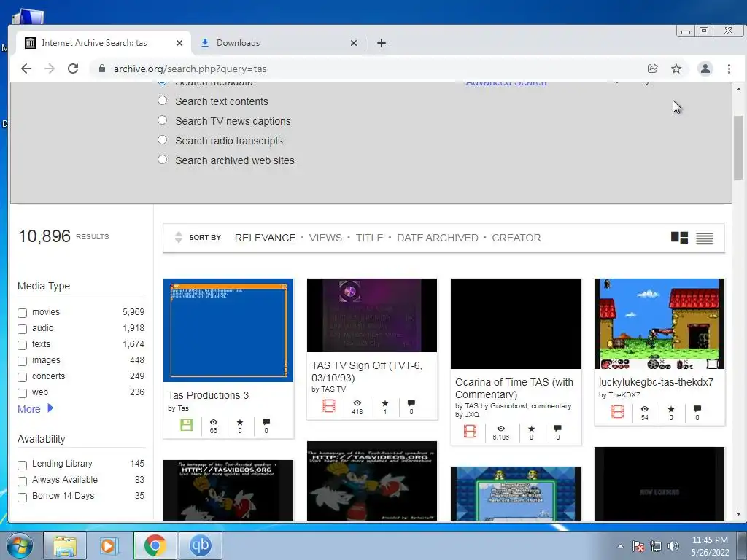The image size is (747, 560).
Task: Open the Lucky Luke game thumbnail
Action: click(x=659, y=324)
